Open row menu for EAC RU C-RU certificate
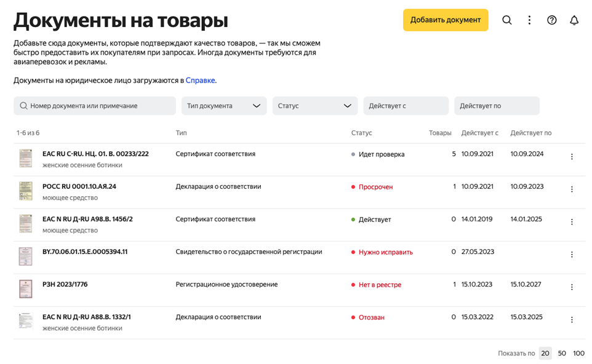 [572, 157]
